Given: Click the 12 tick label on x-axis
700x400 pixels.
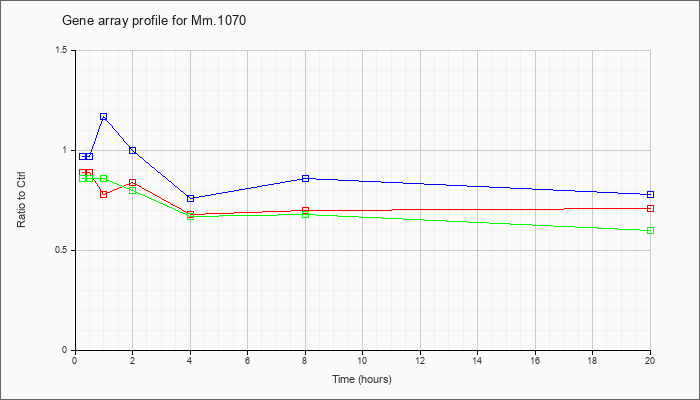Looking at the screenshot, I should [420, 360].
